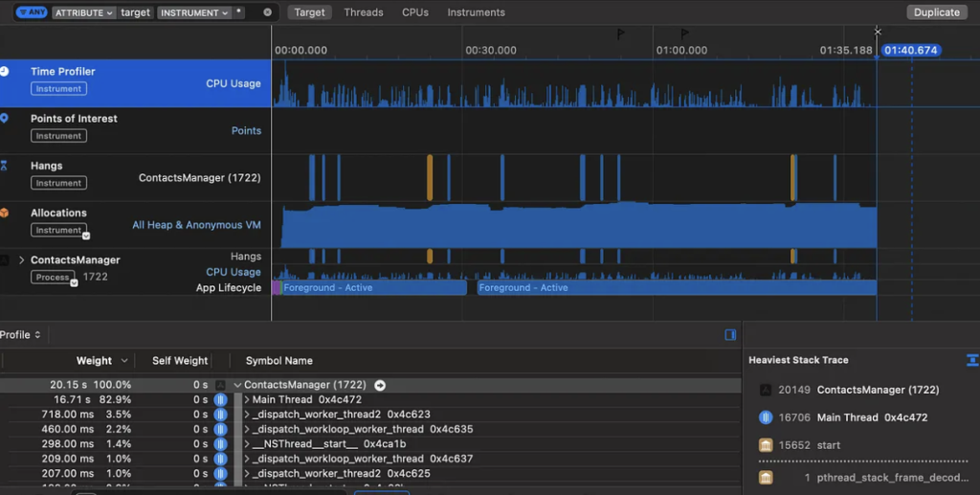Click the x marker at recording end
The image size is (980, 495).
878,32
